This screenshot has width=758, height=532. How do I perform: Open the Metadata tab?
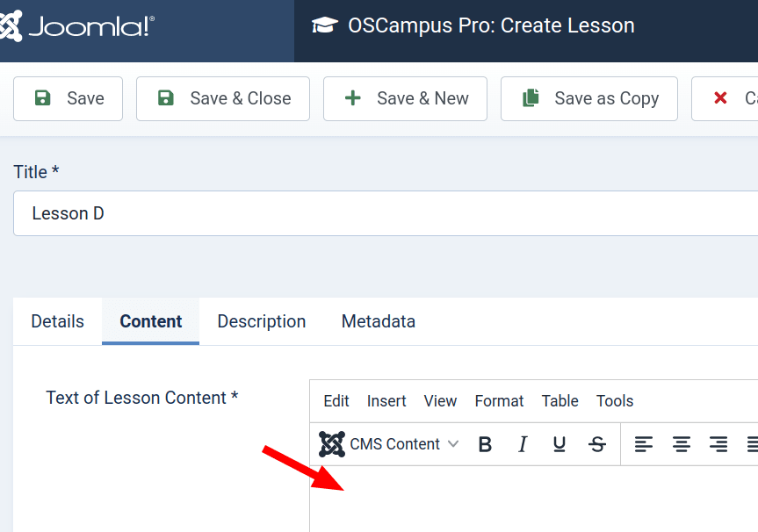click(x=378, y=321)
